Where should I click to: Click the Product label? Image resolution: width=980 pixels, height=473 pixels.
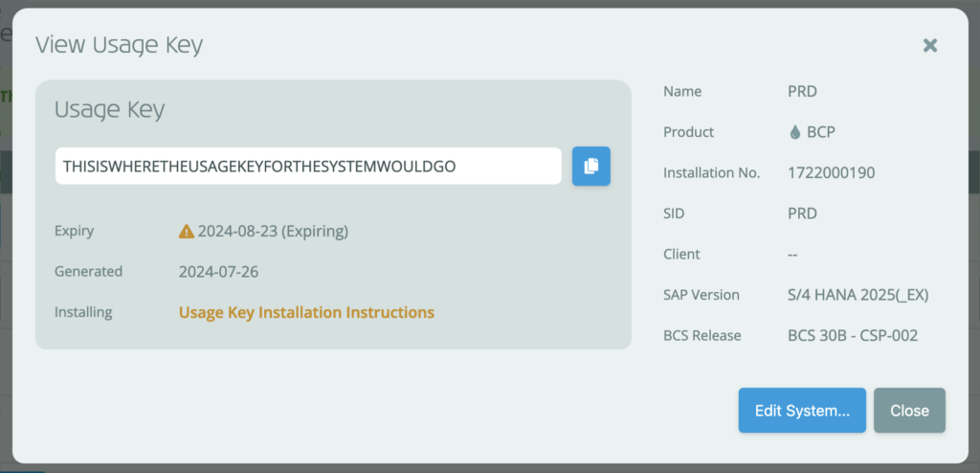click(688, 132)
